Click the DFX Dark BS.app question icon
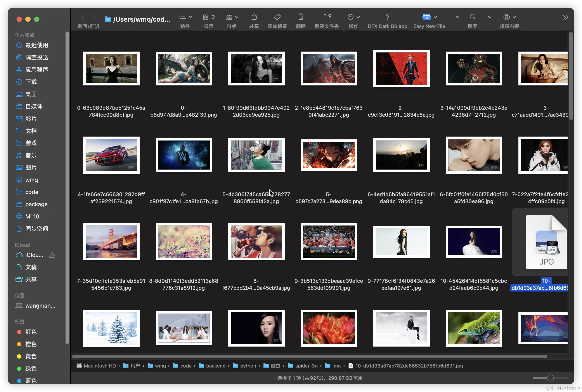This screenshot has width=582, height=392. [387, 17]
